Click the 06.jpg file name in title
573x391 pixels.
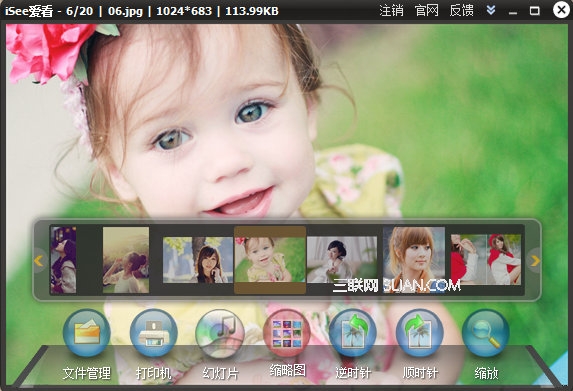125,11
